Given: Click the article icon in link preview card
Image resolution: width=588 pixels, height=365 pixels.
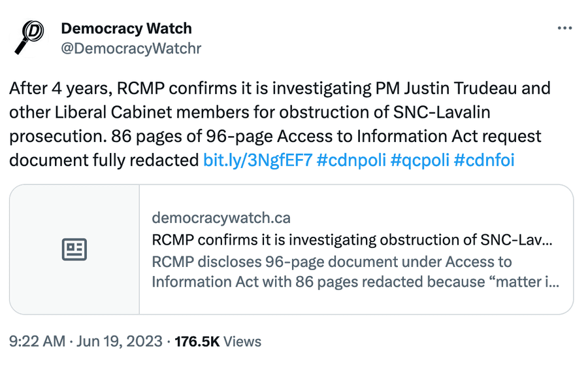Looking at the screenshot, I should [x=74, y=249].
